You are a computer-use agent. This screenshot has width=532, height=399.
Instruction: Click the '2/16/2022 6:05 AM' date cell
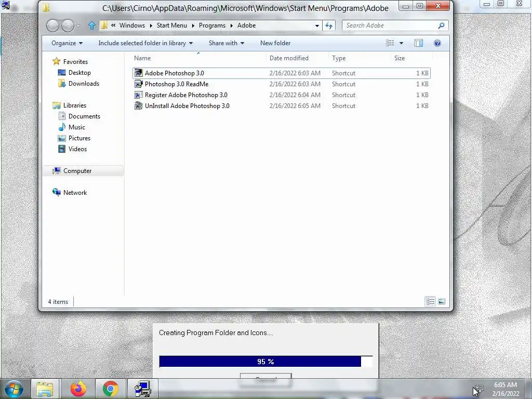[x=295, y=106]
